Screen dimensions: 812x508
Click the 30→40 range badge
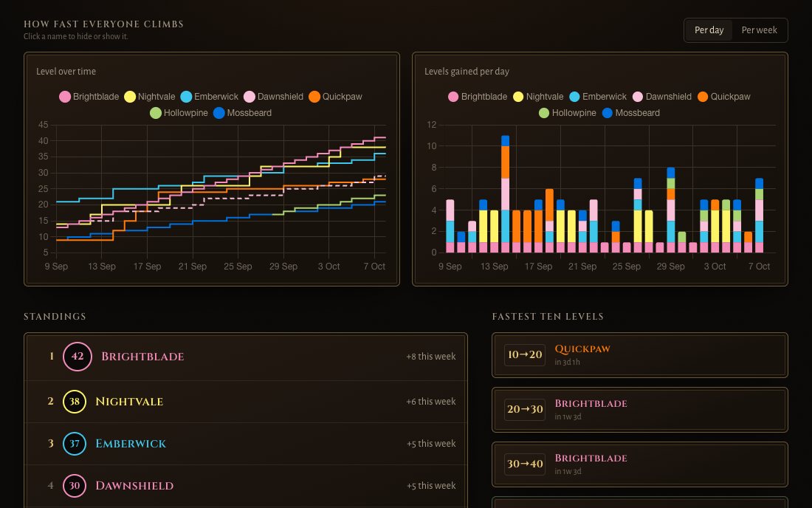click(x=525, y=464)
